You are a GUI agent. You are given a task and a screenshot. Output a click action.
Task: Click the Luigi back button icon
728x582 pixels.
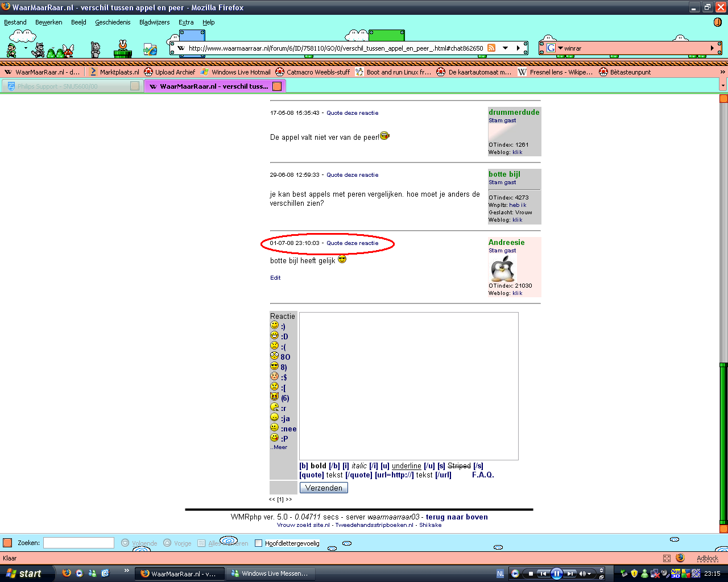(x=12, y=50)
